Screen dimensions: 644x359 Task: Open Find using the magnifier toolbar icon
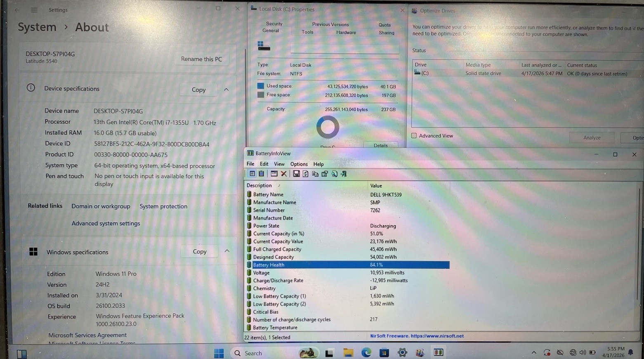334,174
